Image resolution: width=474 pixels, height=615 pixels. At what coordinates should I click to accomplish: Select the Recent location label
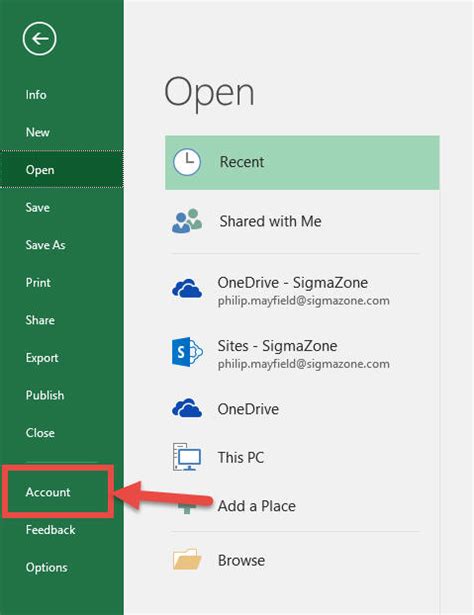(x=242, y=162)
